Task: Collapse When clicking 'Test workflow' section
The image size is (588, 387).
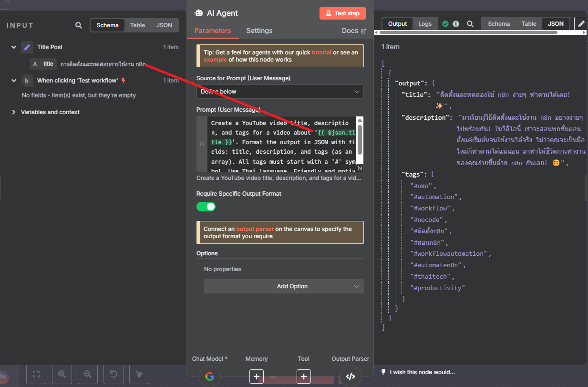Action: [14, 81]
